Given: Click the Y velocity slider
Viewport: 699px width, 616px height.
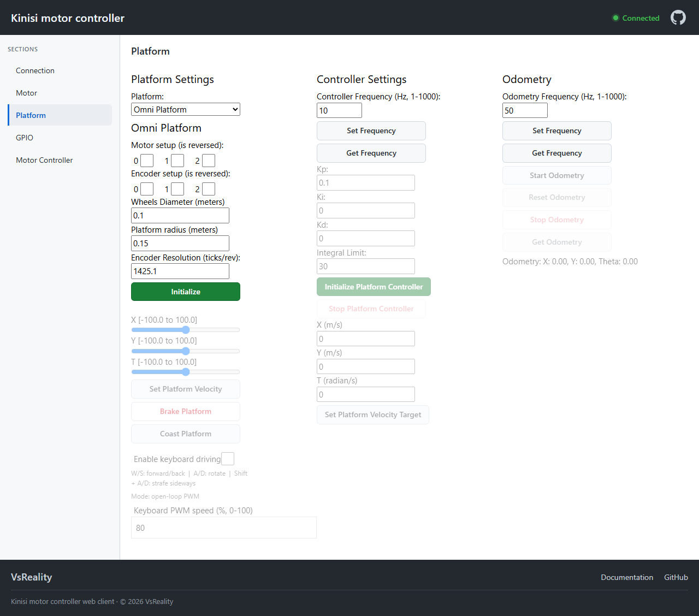Looking at the screenshot, I should [186, 351].
